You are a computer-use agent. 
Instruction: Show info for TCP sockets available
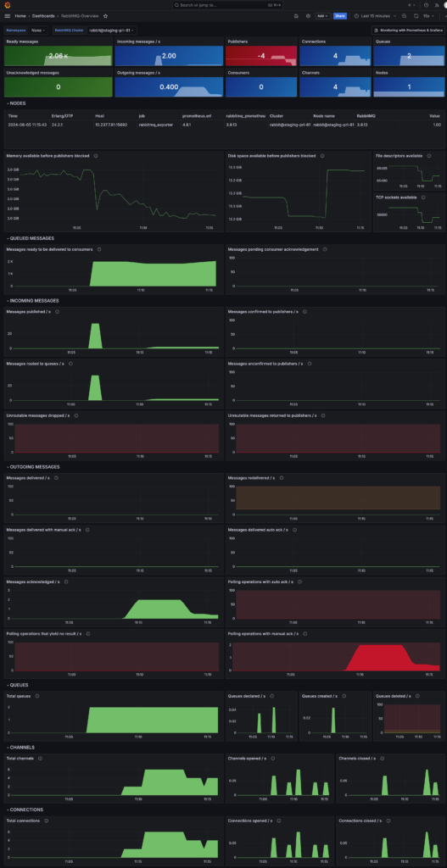click(x=423, y=197)
